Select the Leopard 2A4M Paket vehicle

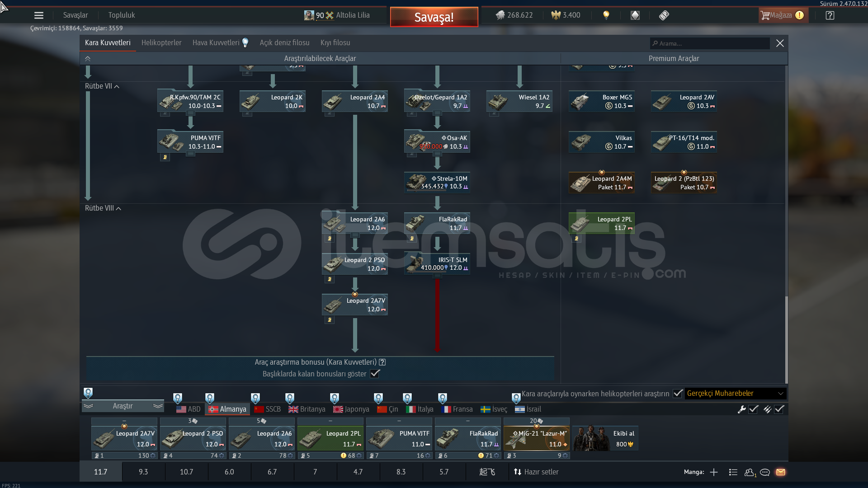[602, 183]
